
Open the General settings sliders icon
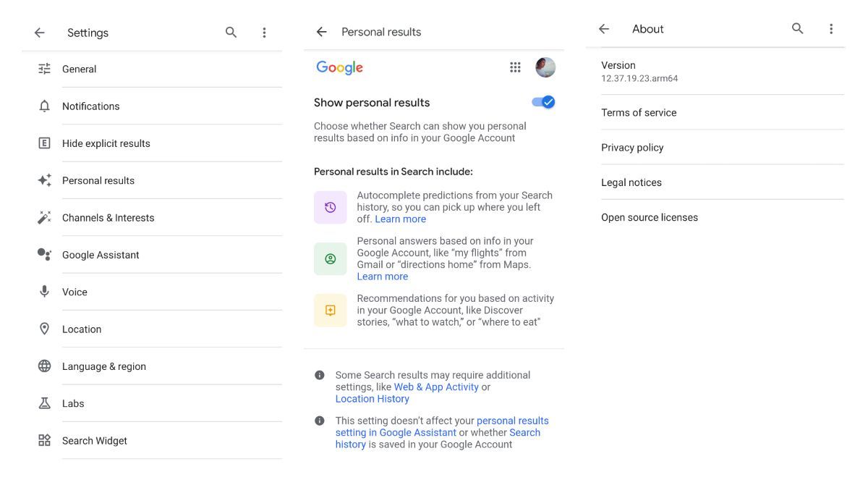point(43,69)
